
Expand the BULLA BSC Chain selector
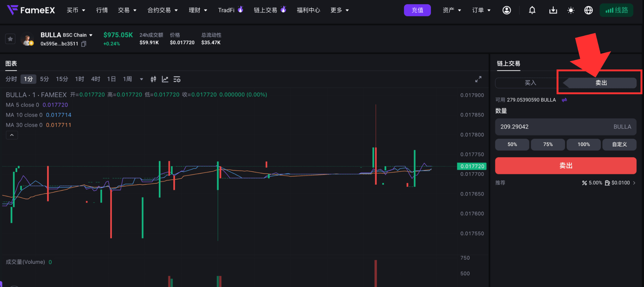click(x=91, y=35)
